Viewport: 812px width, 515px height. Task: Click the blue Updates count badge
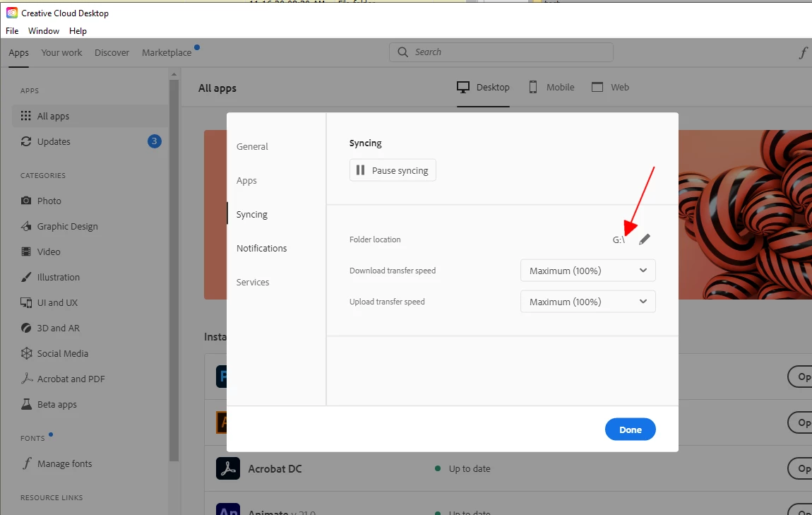(x=155, y=141)
